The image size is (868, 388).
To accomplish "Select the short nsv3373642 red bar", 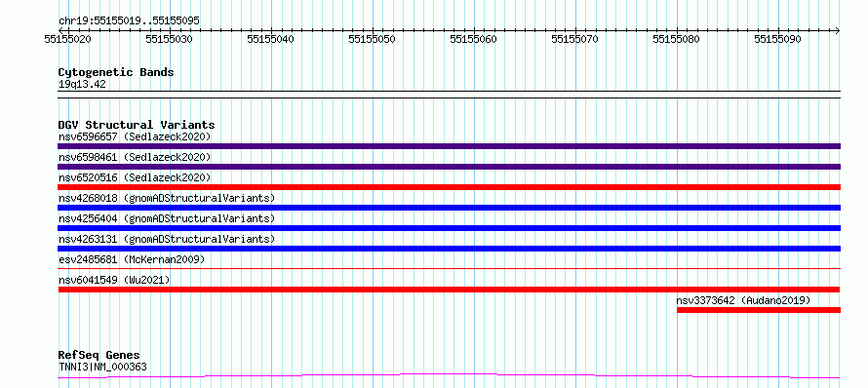I will (759, 310).
